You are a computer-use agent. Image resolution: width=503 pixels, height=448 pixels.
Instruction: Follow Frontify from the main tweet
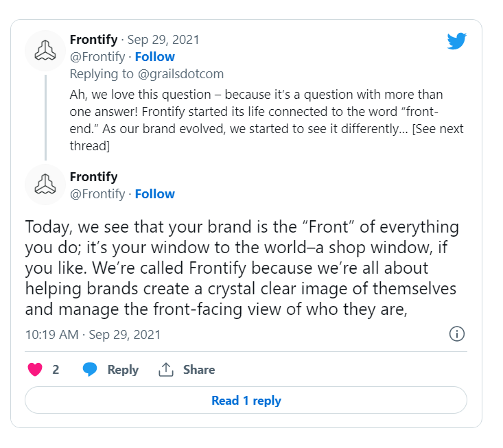tap(154, 194)
